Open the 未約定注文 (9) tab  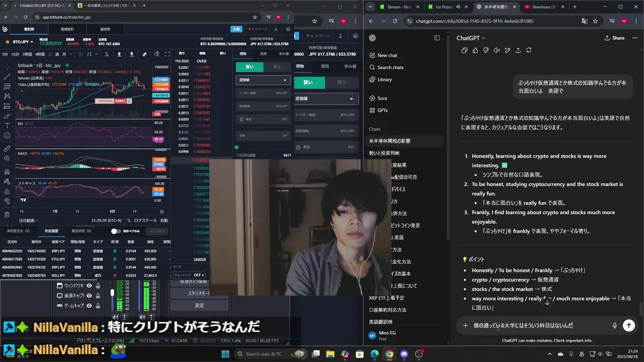pos(18,231)
